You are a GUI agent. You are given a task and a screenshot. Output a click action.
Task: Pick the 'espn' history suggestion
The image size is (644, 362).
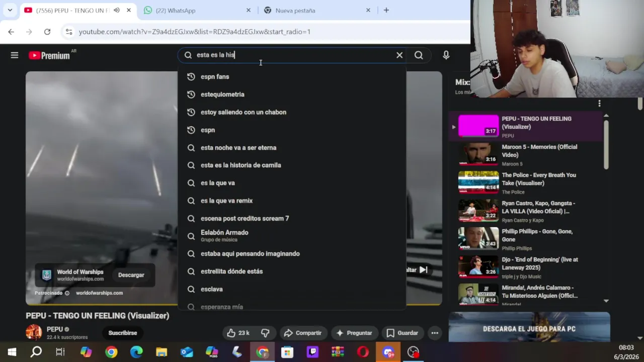pyautogui.click(x=292, y=130)
